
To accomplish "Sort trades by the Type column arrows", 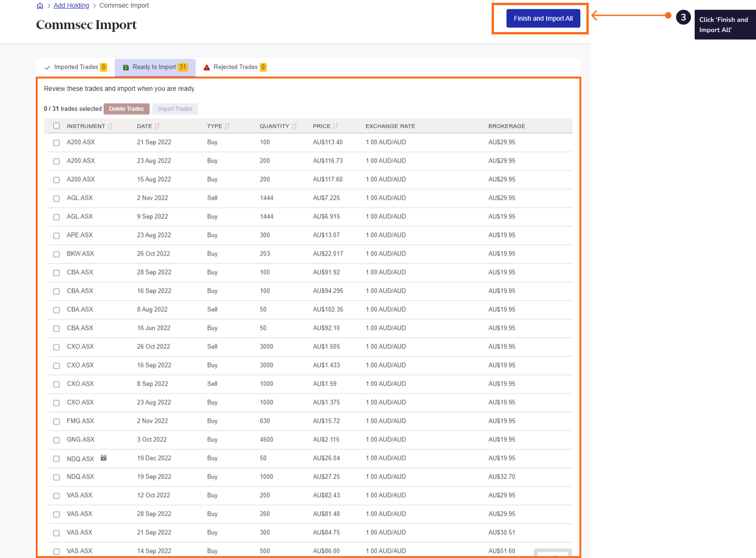I will pos(227,126).
